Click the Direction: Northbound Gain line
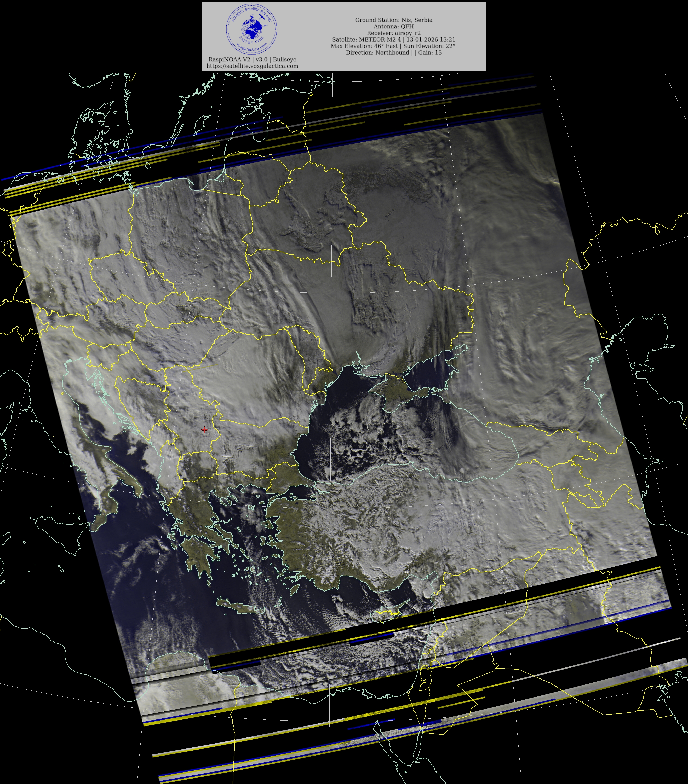 393,53
